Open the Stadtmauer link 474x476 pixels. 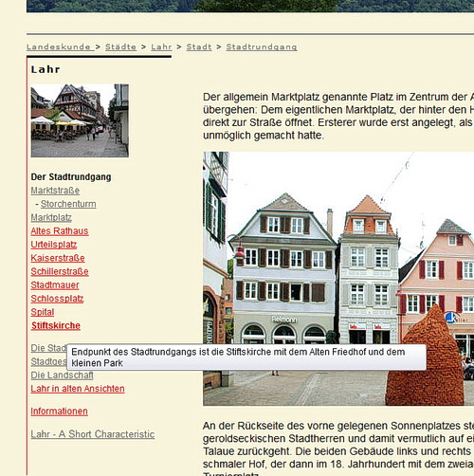[55, 284]
